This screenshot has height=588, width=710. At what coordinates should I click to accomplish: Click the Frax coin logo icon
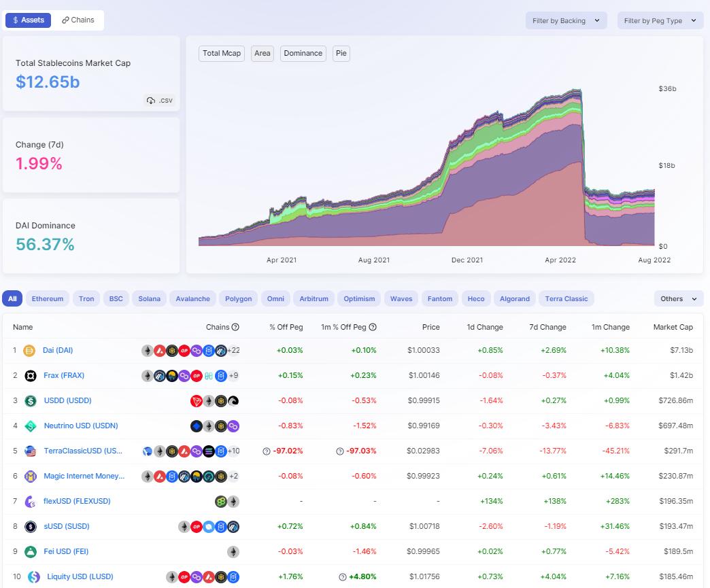[x=31, y=376]
